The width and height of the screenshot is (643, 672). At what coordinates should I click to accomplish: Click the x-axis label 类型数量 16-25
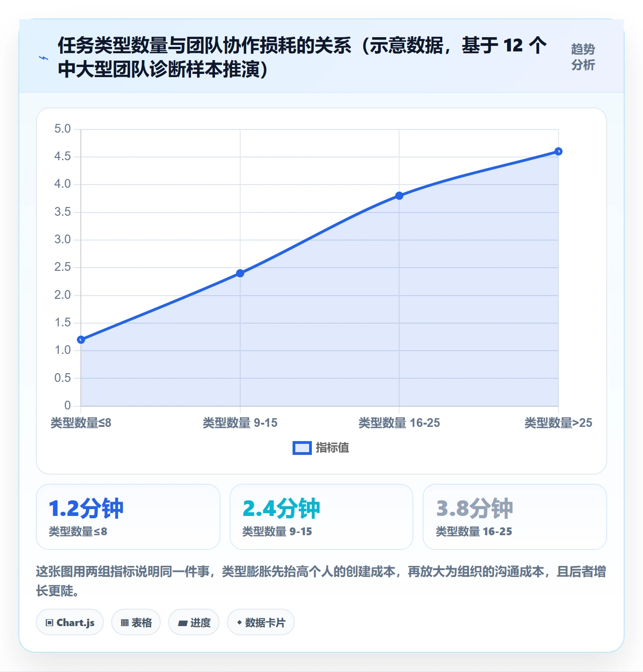(x=399, y=423)
